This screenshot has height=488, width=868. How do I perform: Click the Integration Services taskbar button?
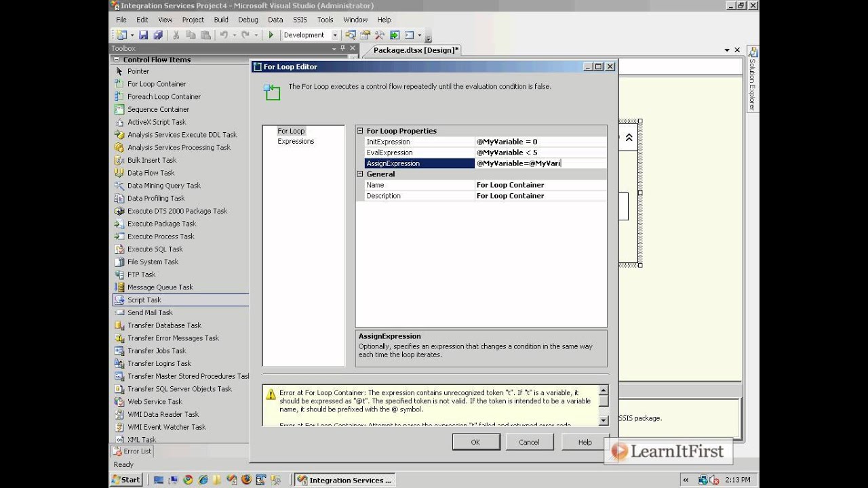[x=345, y=480]
